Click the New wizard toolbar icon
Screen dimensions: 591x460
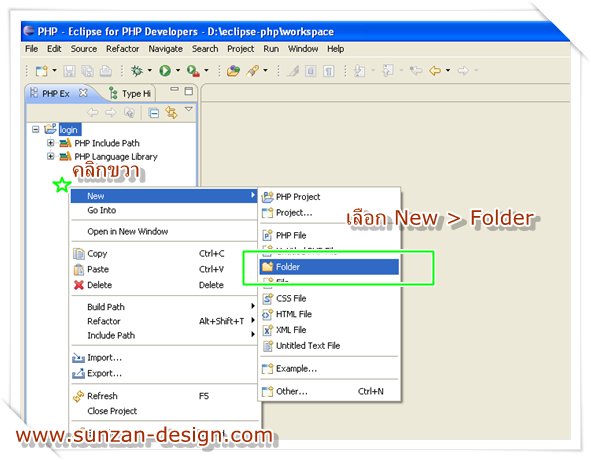(x=42, y=71)
